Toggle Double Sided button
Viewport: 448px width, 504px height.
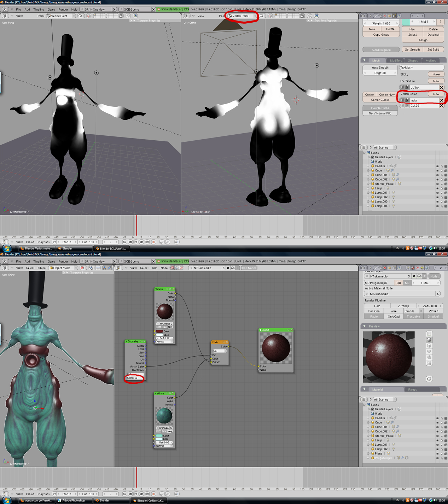click(x=380, y=108)
